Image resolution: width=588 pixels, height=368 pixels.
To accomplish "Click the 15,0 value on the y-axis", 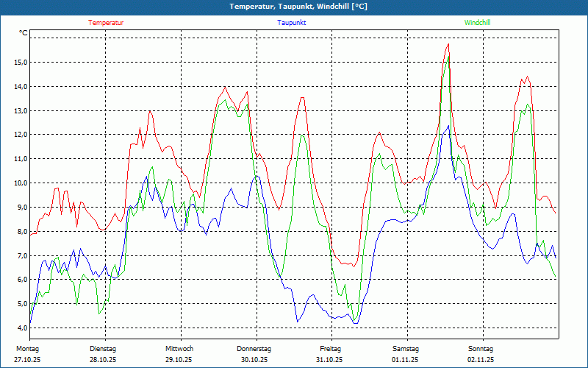I will pos(21,63).
